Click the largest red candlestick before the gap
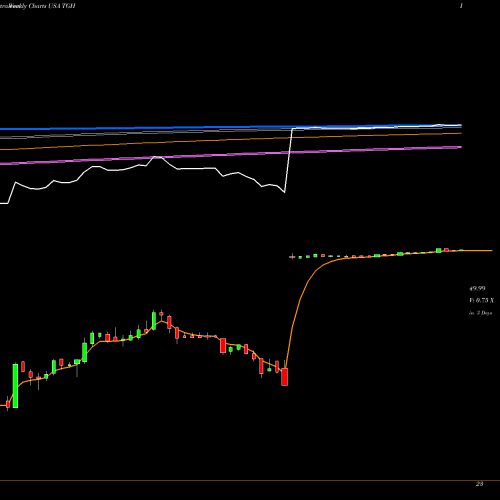 (x=284, y=377)
